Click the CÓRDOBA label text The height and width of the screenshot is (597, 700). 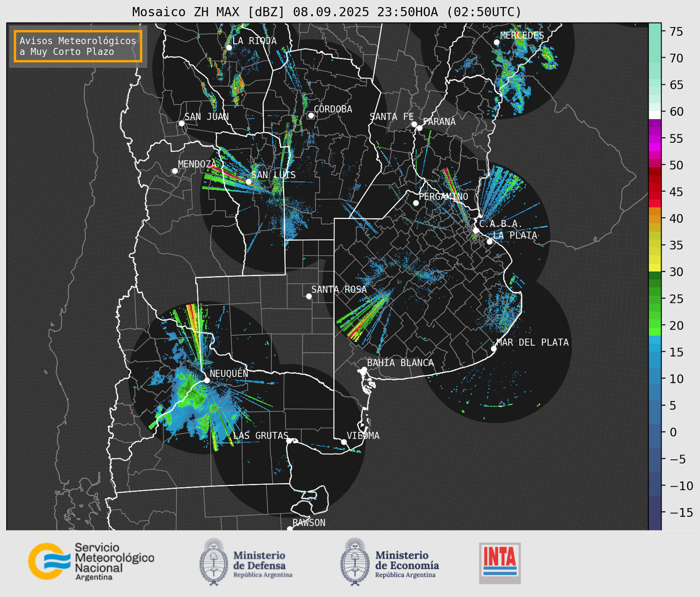[333, 109]
